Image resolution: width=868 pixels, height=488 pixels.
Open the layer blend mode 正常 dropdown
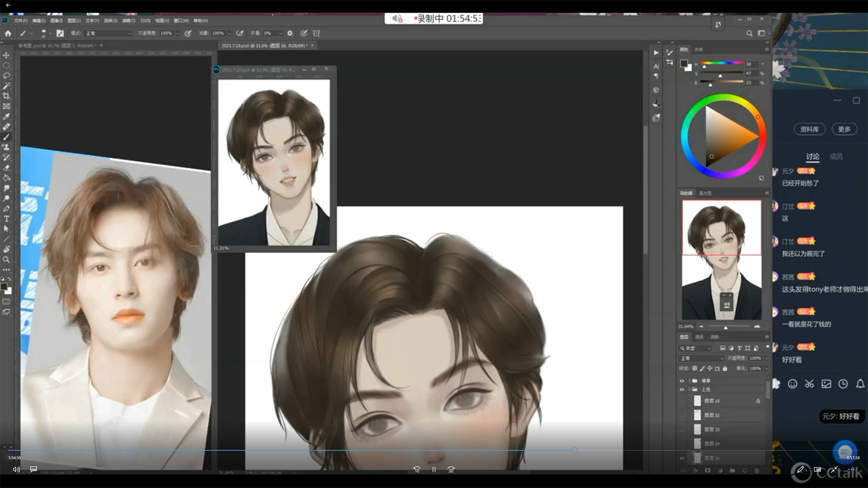tap(702, 358)
